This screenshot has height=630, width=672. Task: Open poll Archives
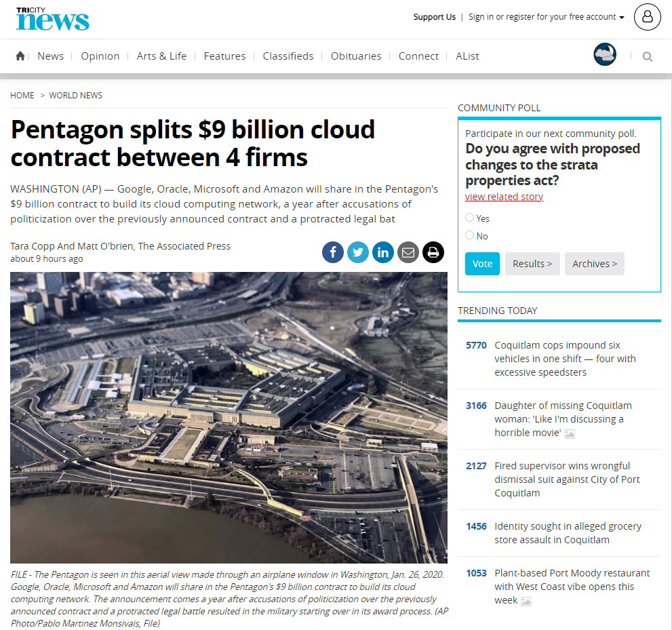point(595,264)
